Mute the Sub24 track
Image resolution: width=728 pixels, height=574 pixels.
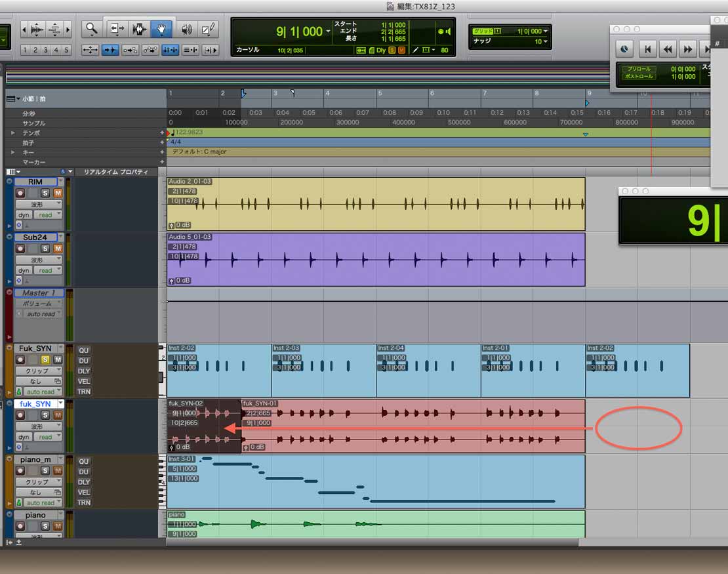(x=58, y=249)
